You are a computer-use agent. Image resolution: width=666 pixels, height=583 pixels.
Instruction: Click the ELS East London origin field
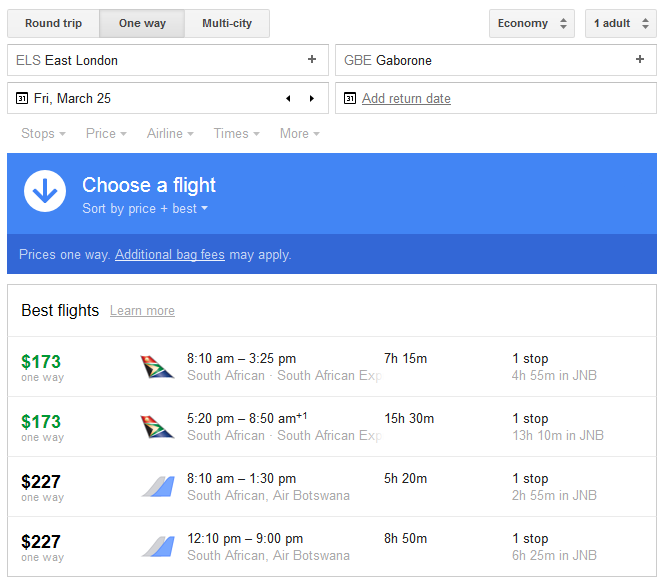pyautogui.click(x=168, y=60)
